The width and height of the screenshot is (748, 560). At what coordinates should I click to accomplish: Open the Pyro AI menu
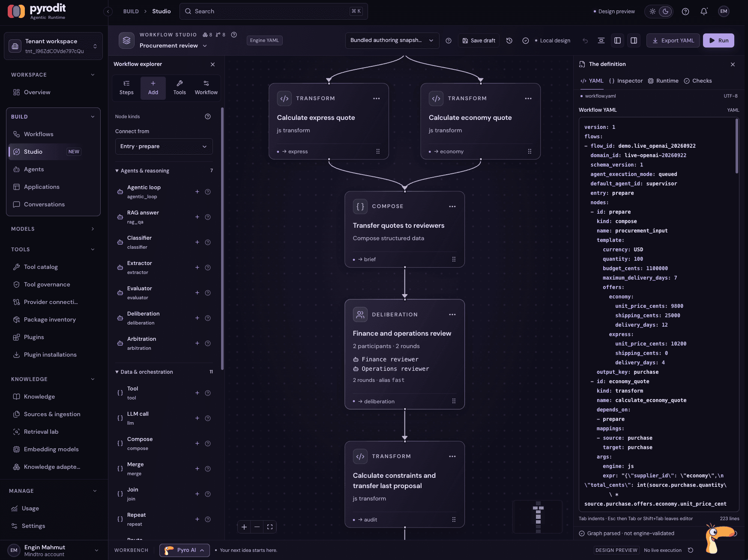pos(185,550)
